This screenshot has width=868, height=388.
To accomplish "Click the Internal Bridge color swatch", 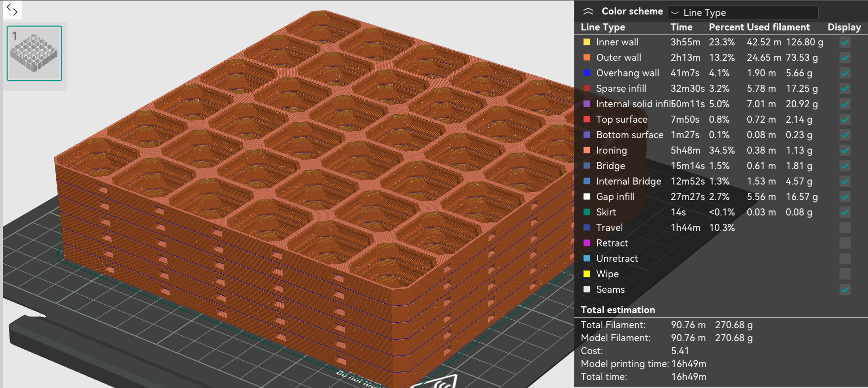I will point(587,182).
